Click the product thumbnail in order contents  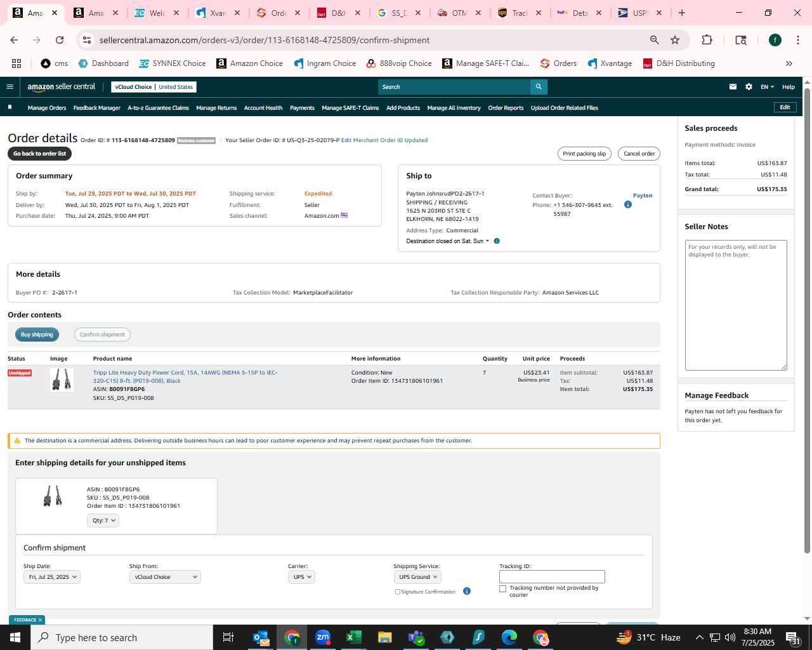pyautogui.click(x=62, y=380)
